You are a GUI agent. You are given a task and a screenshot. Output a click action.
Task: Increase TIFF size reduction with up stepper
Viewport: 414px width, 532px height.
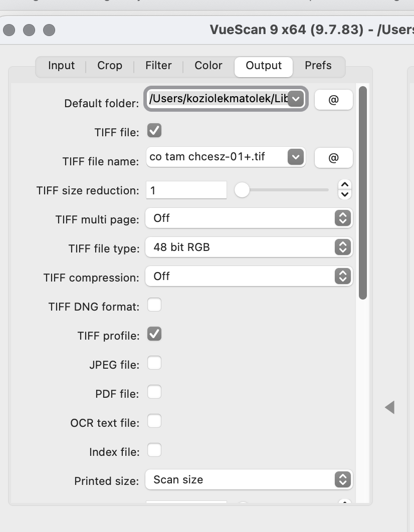(x=345, y=185)
